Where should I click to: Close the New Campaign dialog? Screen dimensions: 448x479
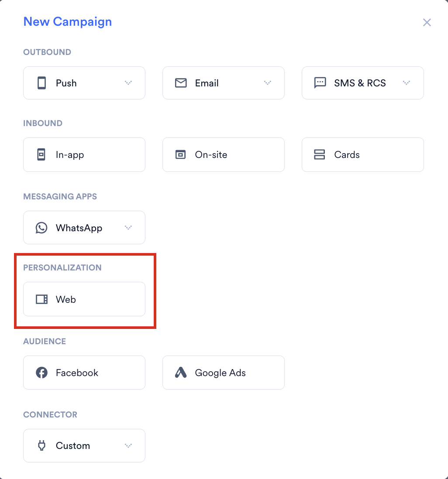point(427,22)
